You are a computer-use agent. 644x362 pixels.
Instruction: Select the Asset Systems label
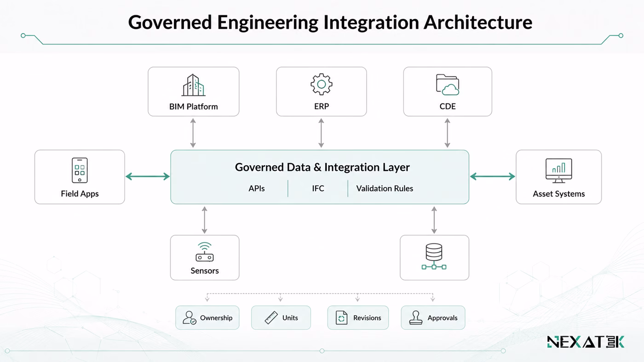[559, 194]
